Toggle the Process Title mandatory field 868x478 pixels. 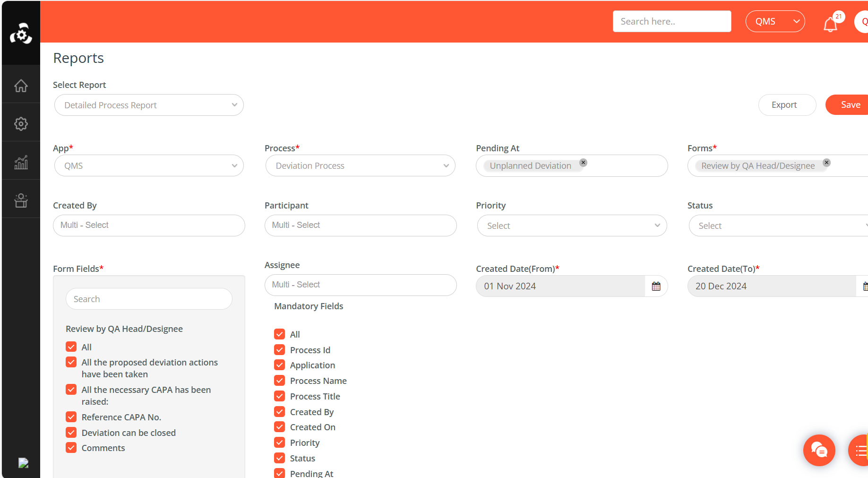tap(280, 396)
